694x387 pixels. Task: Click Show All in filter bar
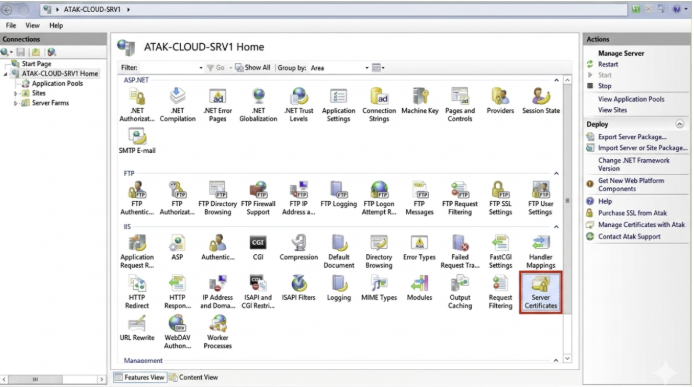point(252,68)
